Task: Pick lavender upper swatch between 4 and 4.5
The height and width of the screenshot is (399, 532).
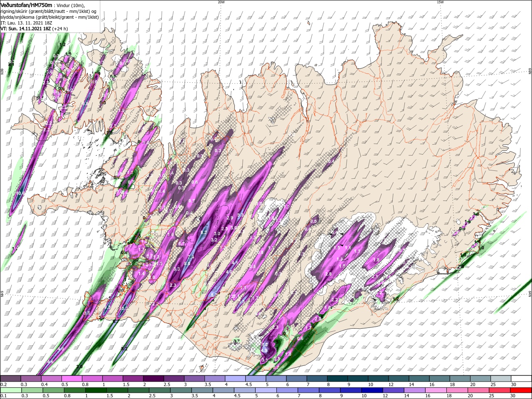Action: coord(235,379)
